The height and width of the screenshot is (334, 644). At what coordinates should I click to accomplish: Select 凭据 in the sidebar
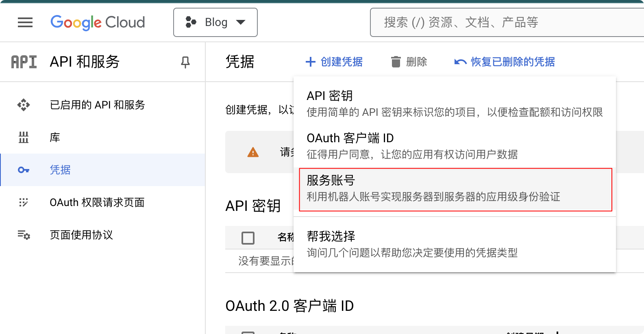[102, 170]
